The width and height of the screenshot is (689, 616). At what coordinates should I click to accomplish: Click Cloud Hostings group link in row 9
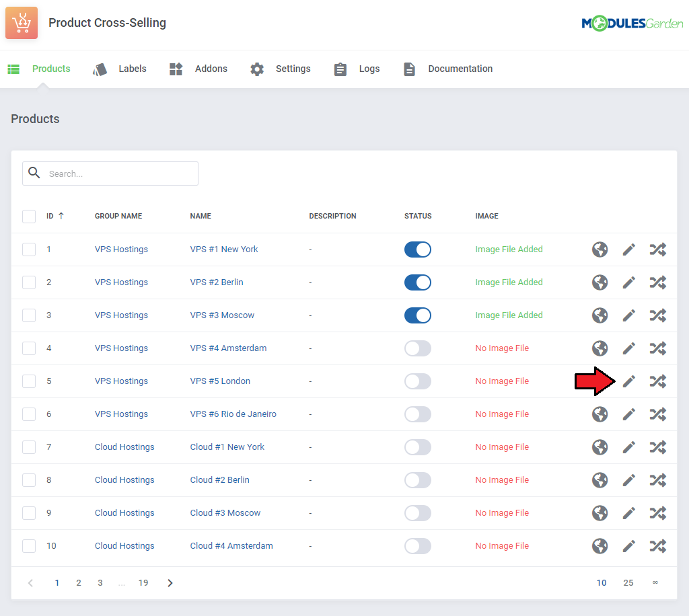pos(124,513)
